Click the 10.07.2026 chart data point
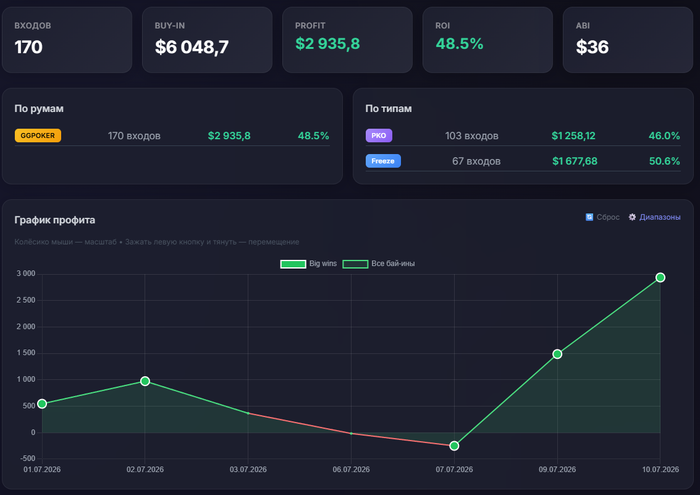This screenshot has width=700, height=495. tap(660, 278)
